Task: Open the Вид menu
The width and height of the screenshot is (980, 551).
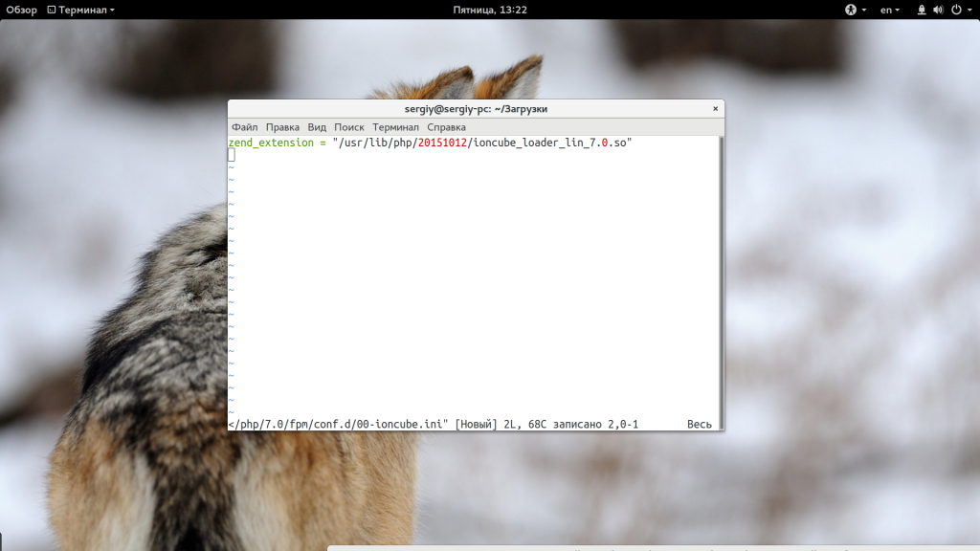Action: click(317, 127)
